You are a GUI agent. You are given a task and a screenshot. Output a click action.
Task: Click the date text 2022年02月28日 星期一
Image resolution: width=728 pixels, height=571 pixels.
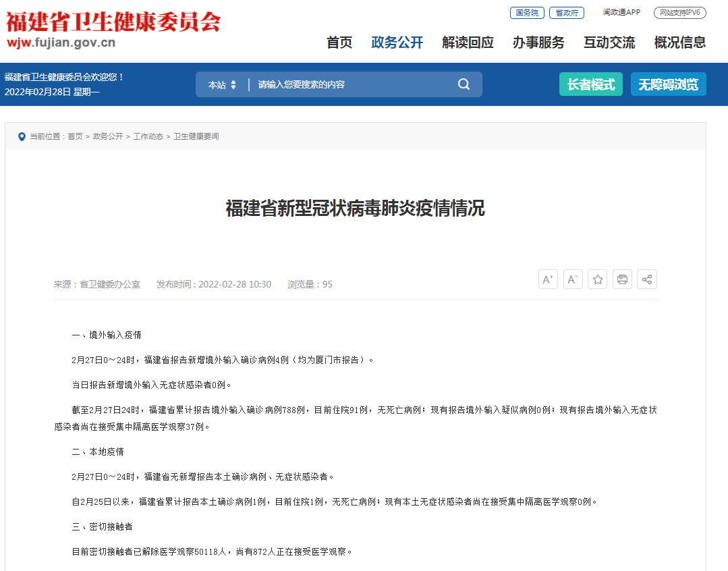(52, 92)
